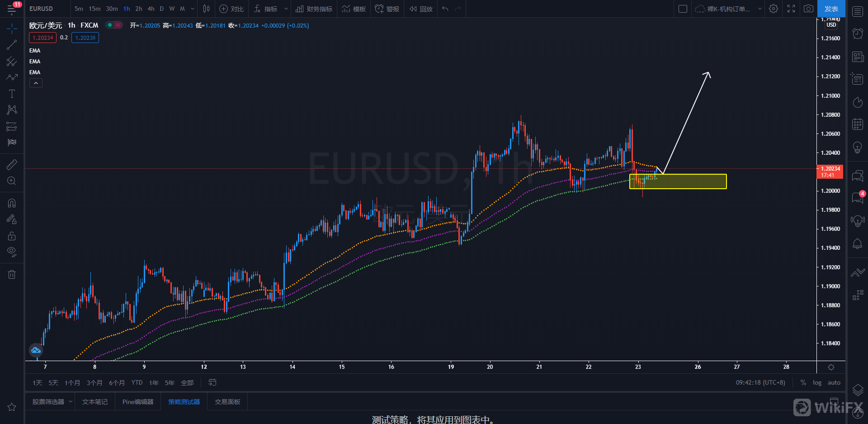Click the ruler measure tool
The width and height of the screenshot is (868, 424).
[12, 165]
